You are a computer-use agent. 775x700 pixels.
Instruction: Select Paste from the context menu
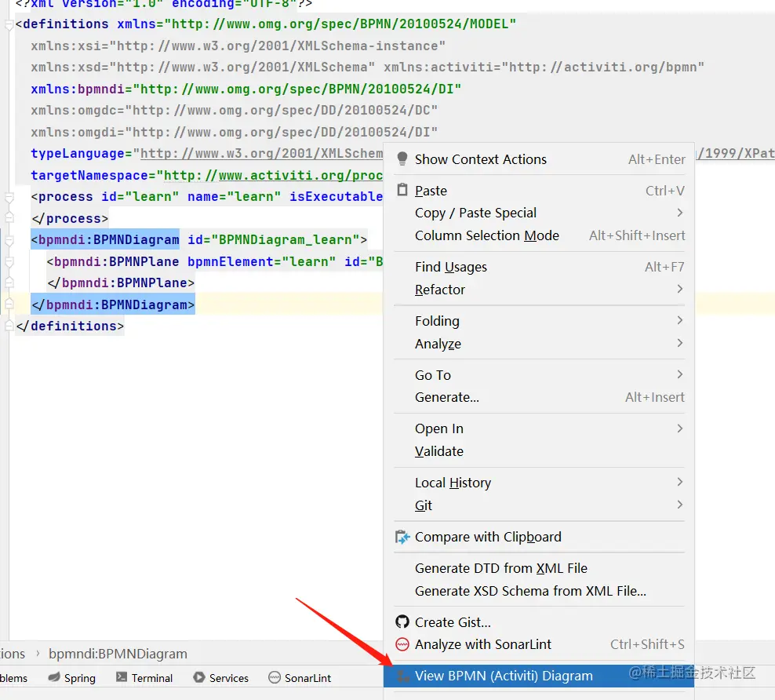[x=539, y=191]
